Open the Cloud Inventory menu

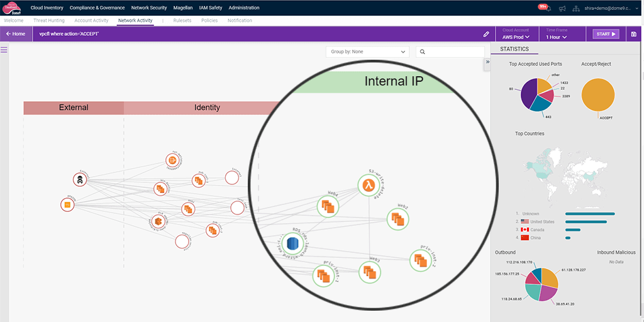coord(47,8)
